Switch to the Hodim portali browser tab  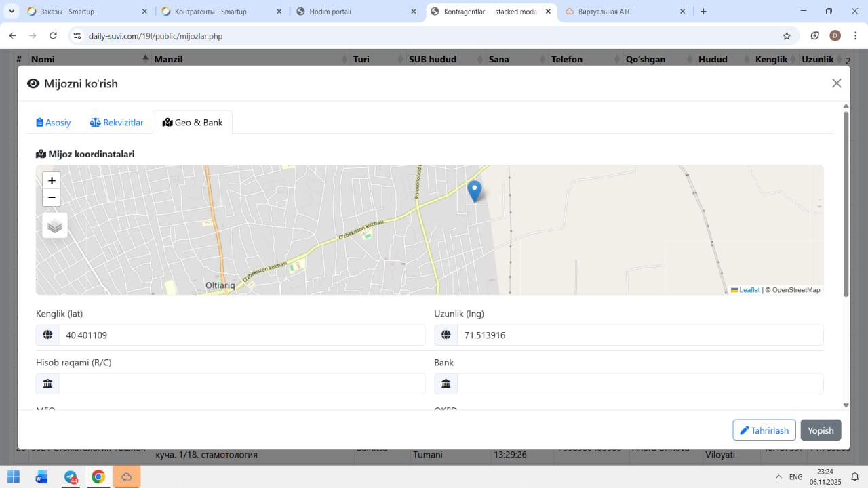coord(357,12)
